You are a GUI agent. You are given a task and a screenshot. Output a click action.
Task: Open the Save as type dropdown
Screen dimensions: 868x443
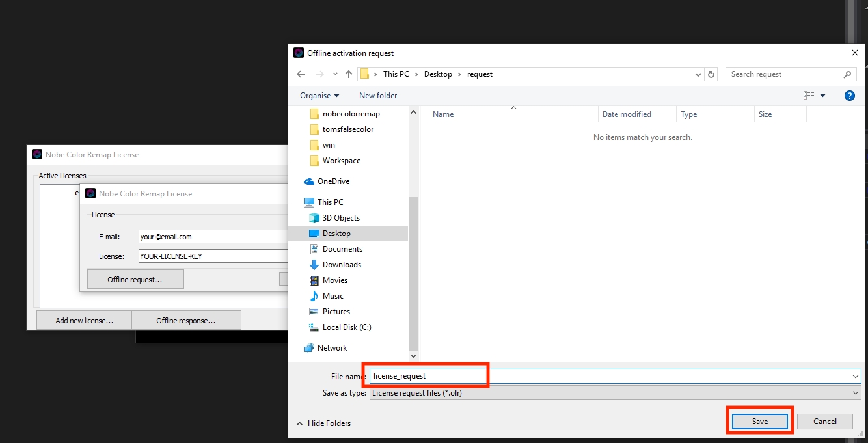(615, 393)
